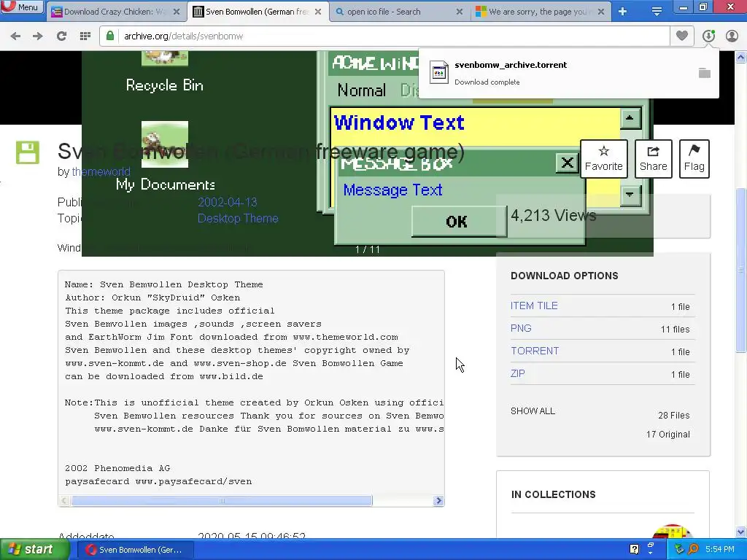
Task: Favorite this item
Action: [x=603, y=158]
